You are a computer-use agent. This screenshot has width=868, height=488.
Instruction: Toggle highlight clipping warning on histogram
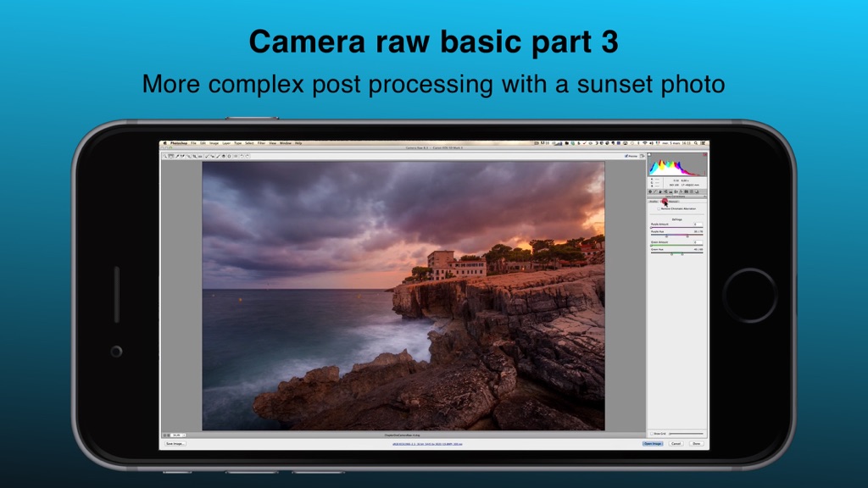coord(705,154)
